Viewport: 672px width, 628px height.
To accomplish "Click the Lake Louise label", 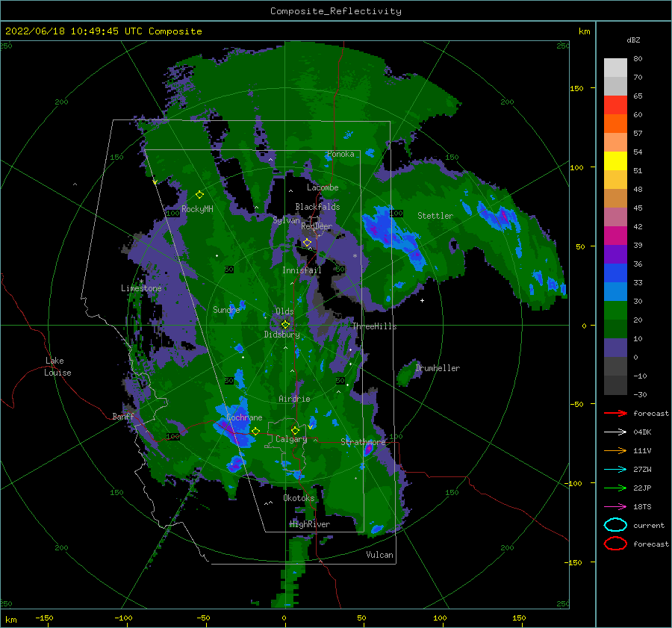I will coord(58,367).
